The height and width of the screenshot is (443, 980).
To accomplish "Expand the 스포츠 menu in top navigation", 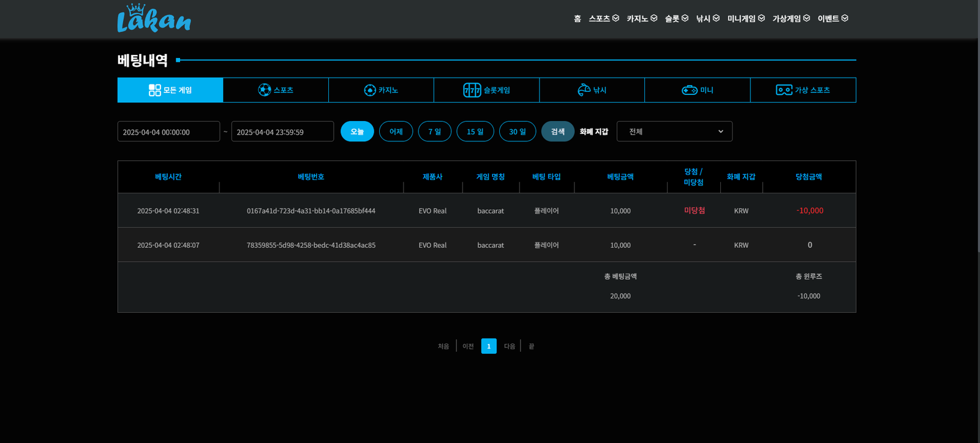I will pos(603,18).
